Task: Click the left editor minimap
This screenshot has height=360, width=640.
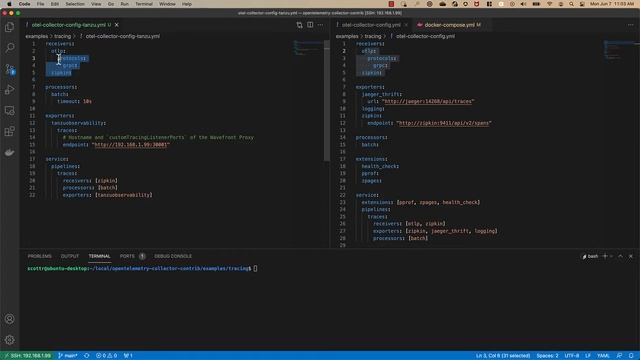Action: [x=308, y=48]
